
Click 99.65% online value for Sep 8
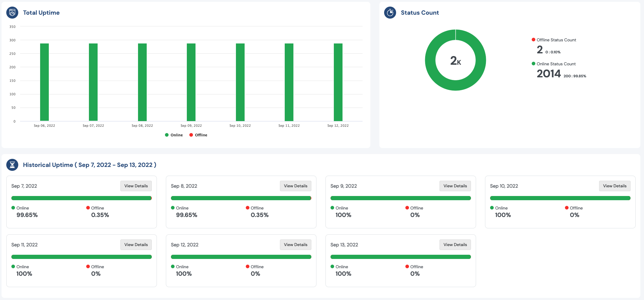(187, 215)
